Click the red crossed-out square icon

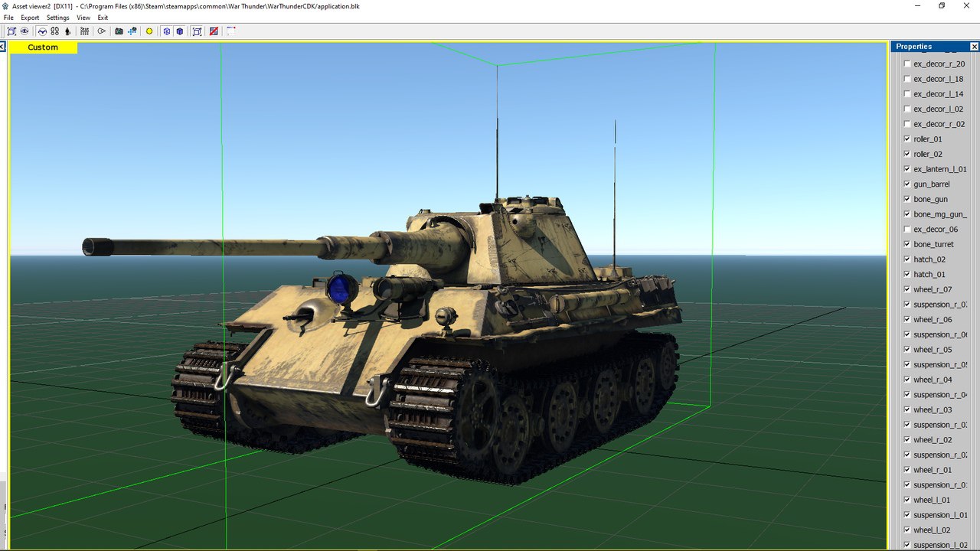click(x=214, y=31)
